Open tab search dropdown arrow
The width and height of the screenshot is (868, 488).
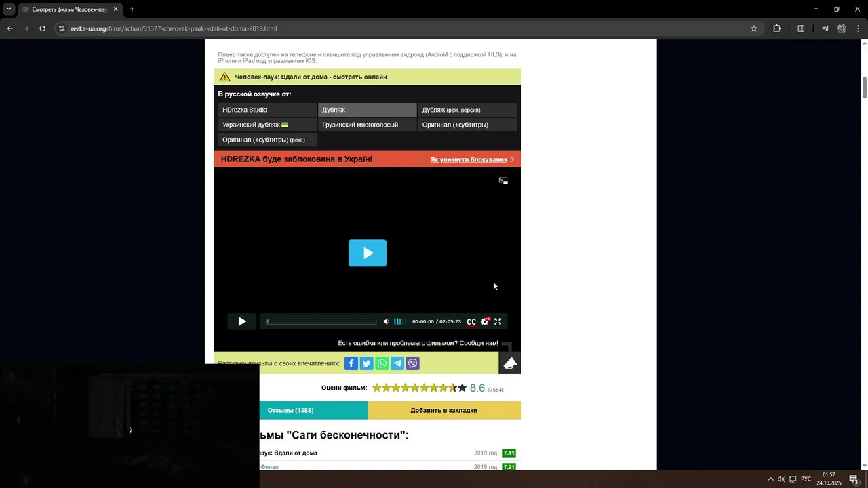click(x=9, y=9)
